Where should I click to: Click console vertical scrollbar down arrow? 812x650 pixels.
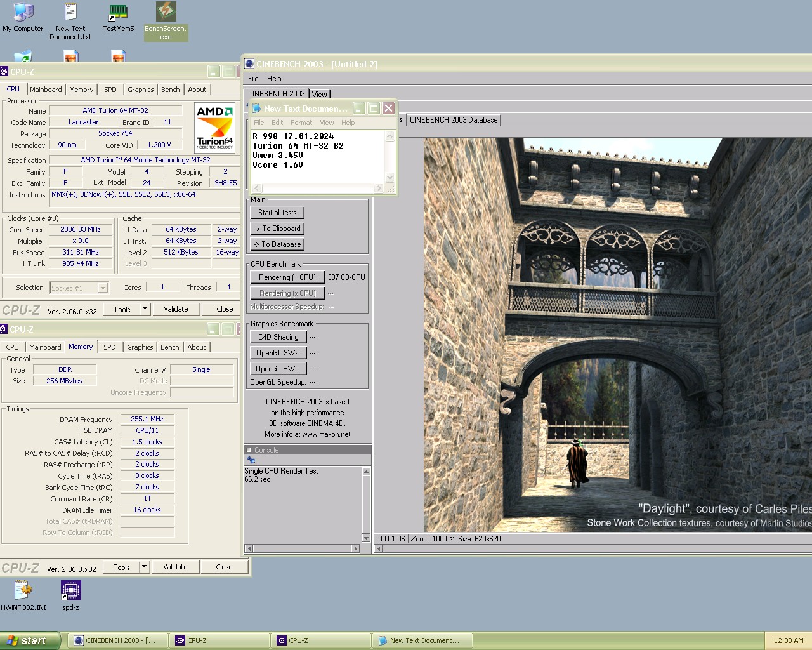366,538
